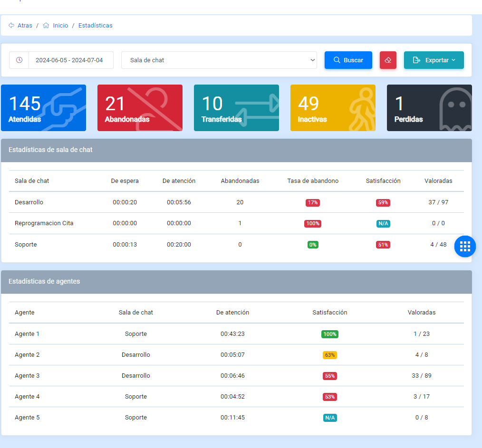Click the red eraser clear-filter button

(x=388, y=60)
